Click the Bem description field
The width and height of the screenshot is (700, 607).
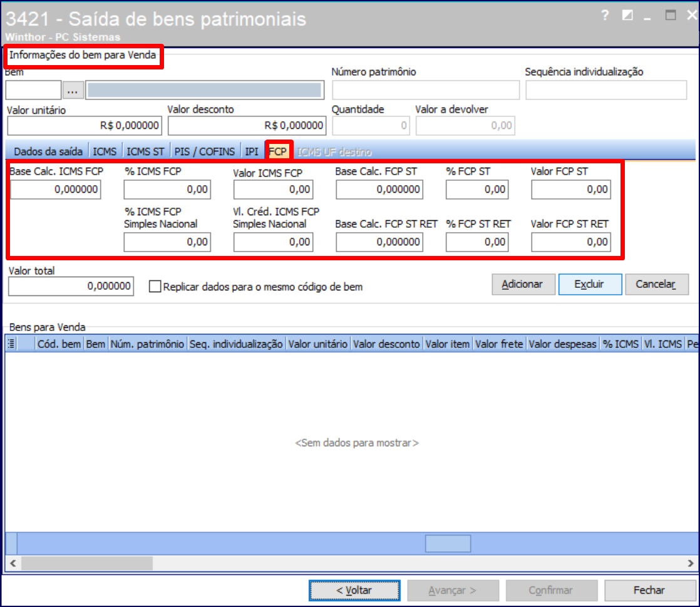pyautogui.click(x=205, y=90)
